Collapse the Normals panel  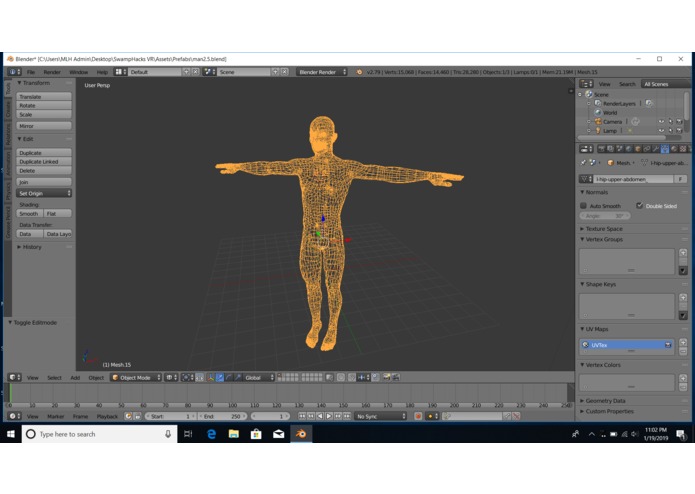tap(596, 192)
